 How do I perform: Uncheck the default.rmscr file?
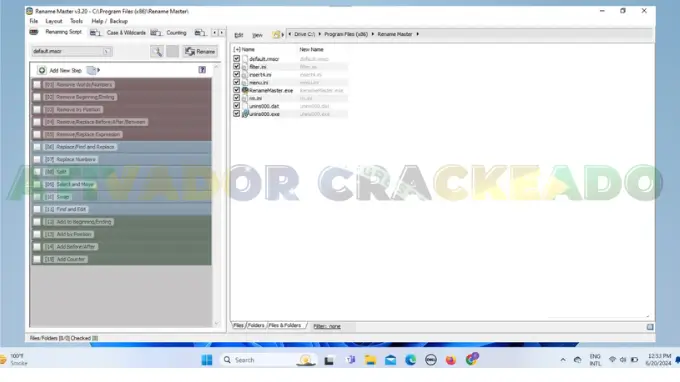pyautogui.click(x=236, y=59)
